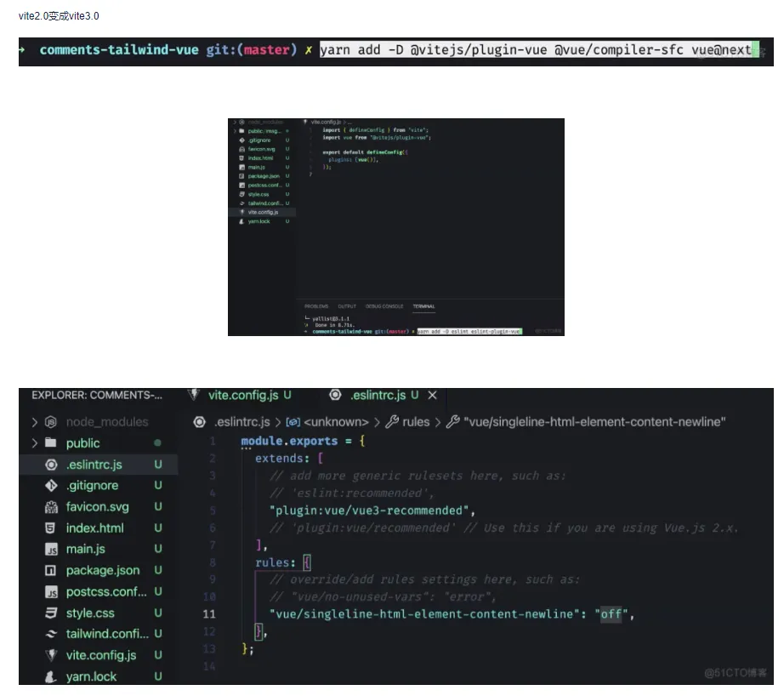784x696 pixels.
Task: Click the index.html HTML file icon
Action: point(51,528)
